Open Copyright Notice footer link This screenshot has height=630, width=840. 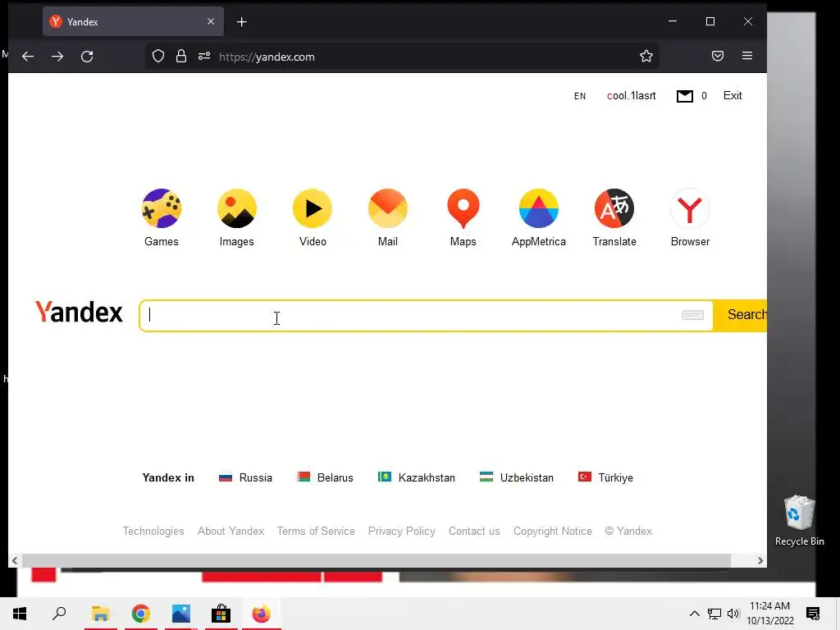[x=552, y=531]
